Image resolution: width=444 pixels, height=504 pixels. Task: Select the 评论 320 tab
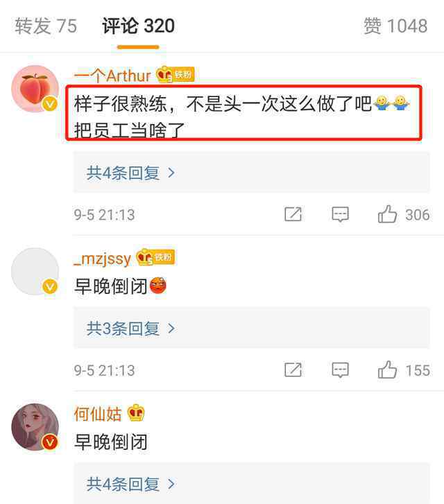(x=138, y=26)
